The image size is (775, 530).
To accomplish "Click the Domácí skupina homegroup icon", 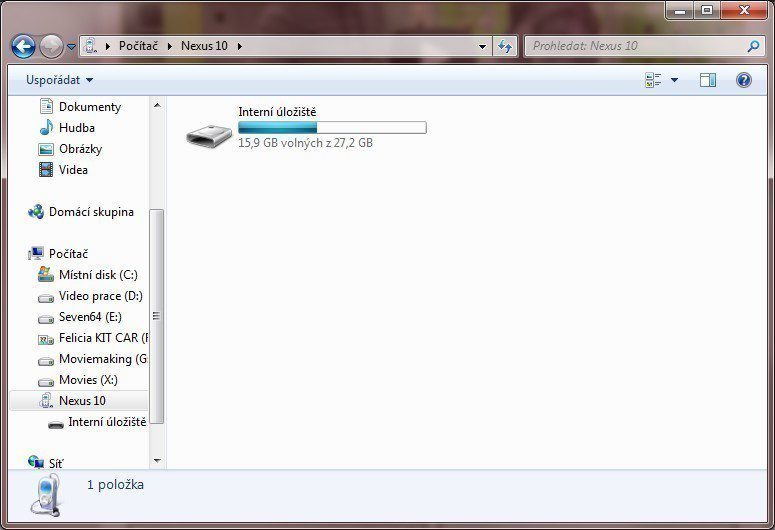I will (36, 212).
